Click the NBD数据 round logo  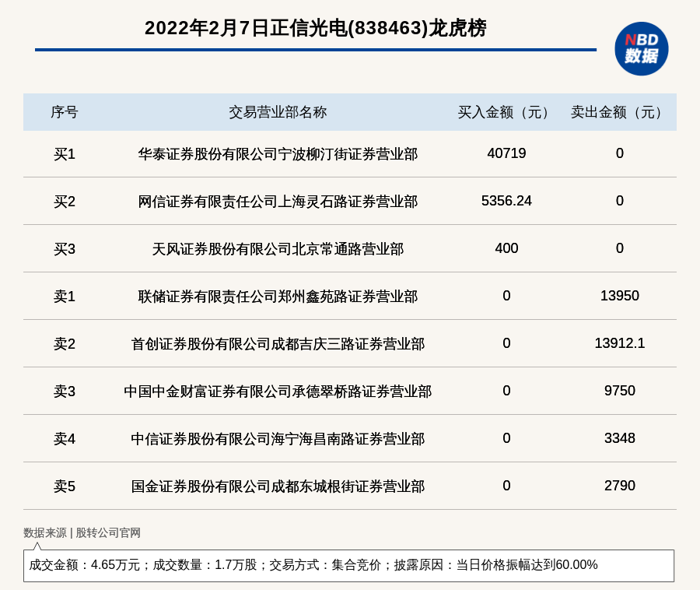pyautogui.click(x=641, y=49)
